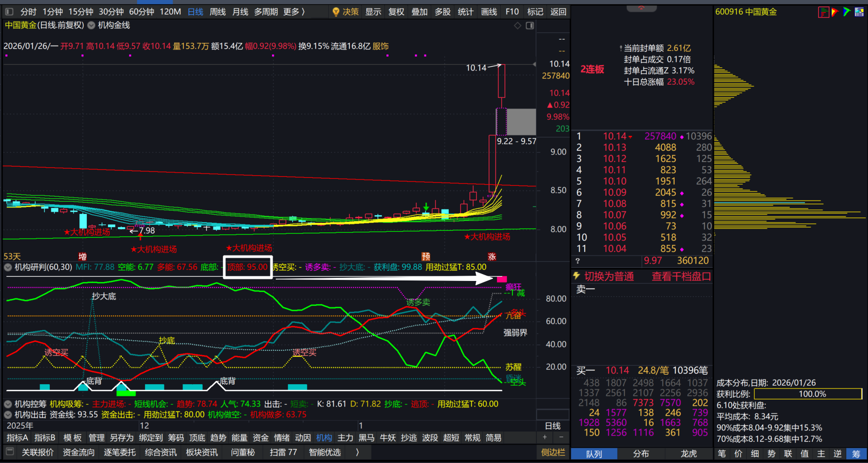Click the question mark under order book
This screenshot has height=463, width=868.
(x=578, y=261)
